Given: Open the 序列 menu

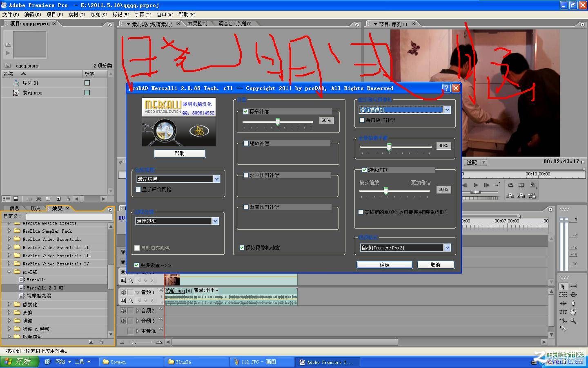Looking at the screenshot, I should (x=98, y=14).
